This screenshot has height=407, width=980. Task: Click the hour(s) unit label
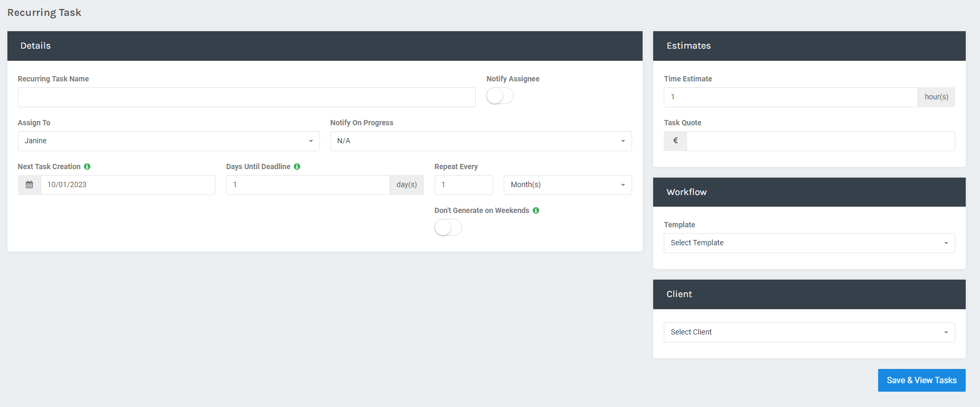937,97
